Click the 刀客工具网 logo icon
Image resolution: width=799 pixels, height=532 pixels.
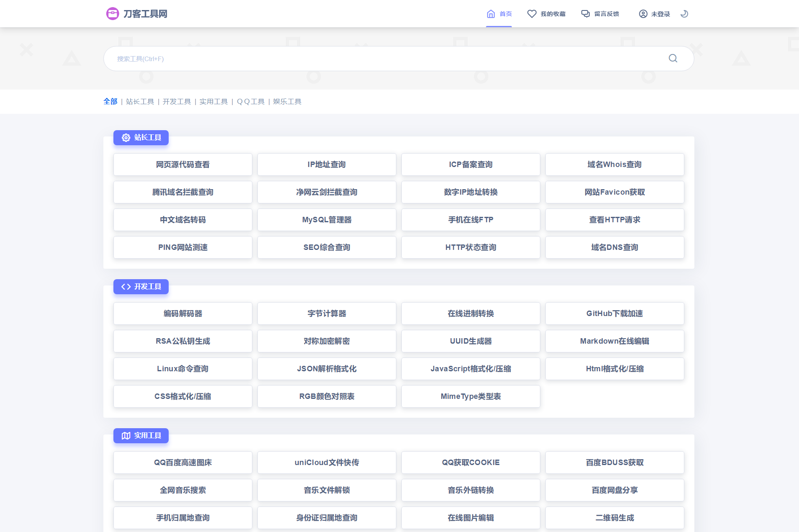(x=113, y=14)
